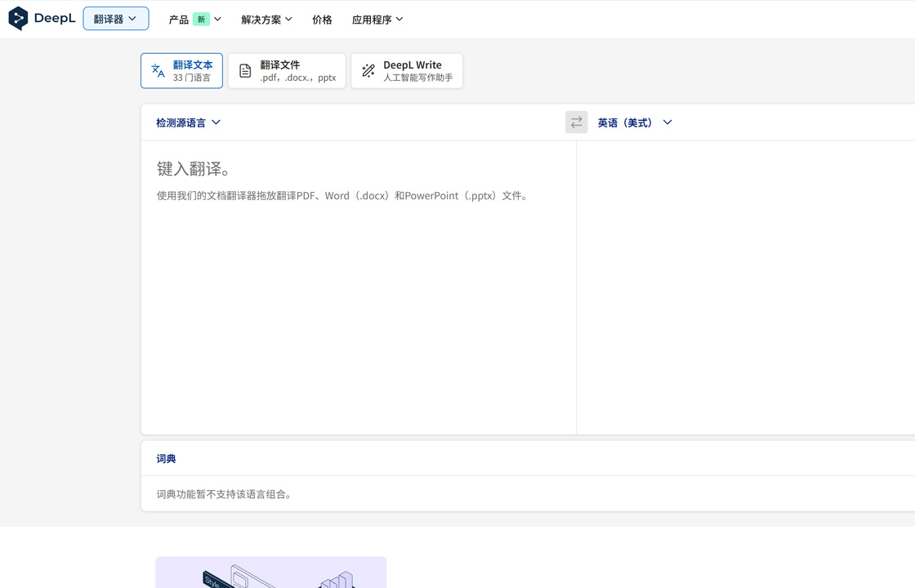Click the 键入翻译 source text field
Image resolution: width=915 pixels, height=588 pixels.
359,287
